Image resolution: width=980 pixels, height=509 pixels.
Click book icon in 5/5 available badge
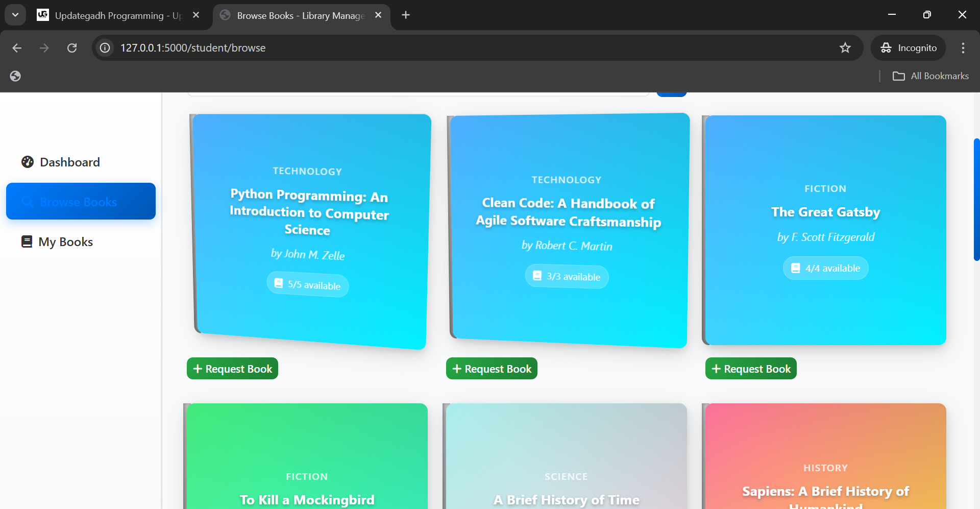(279, 283)
